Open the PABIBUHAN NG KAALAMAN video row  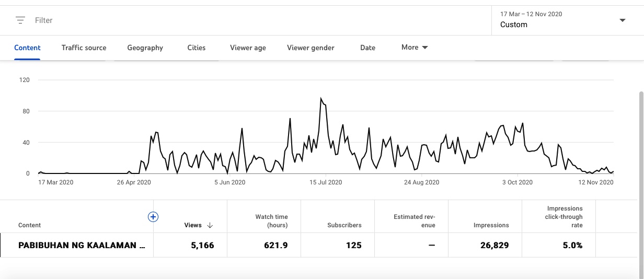pos(82,245)
